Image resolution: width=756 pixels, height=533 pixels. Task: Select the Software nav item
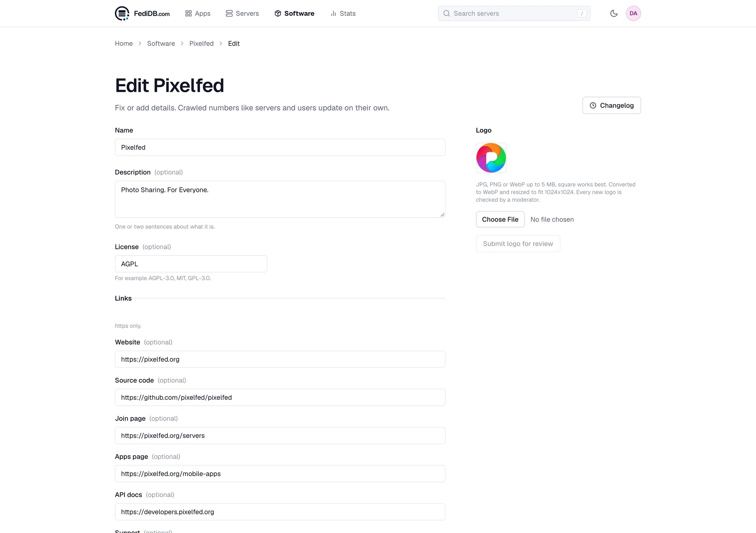(294, 13)
